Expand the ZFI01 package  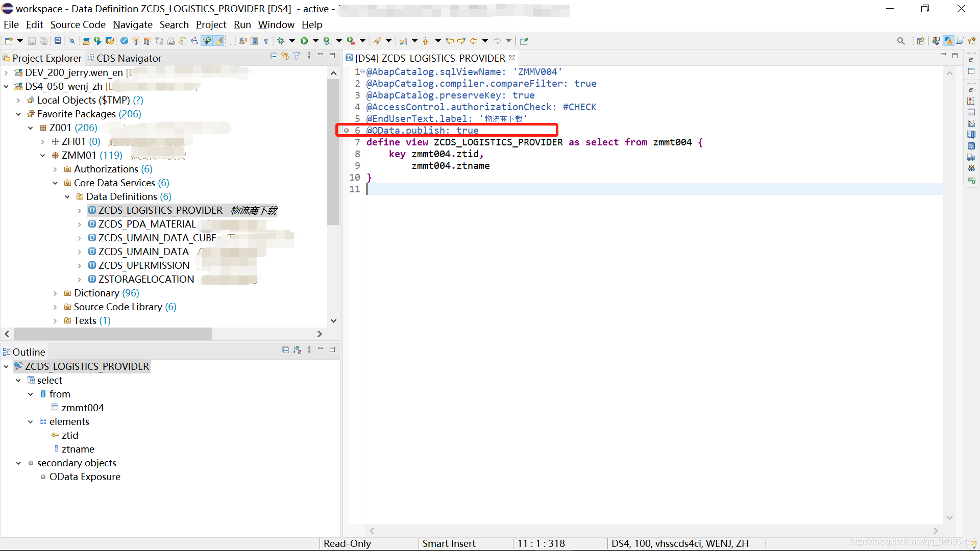43,142
